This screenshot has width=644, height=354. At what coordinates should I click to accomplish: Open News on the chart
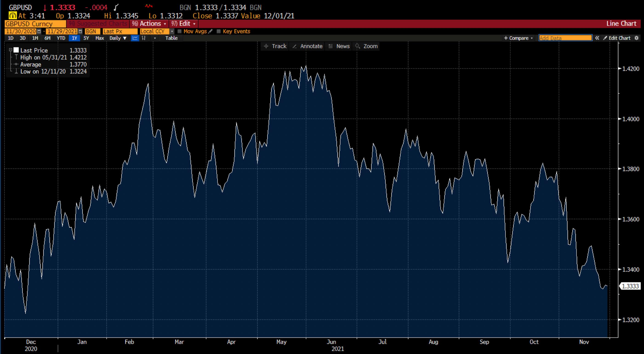tap(339, 46)
